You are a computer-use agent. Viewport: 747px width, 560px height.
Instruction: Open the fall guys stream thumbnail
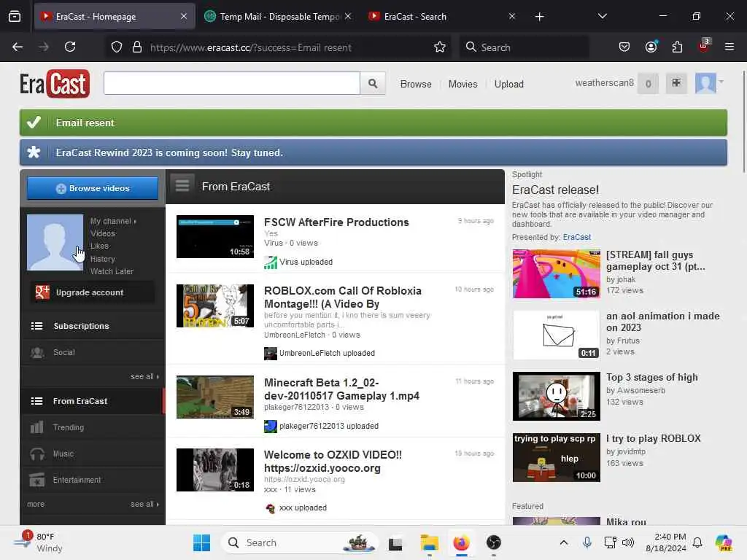pos(556,274)
